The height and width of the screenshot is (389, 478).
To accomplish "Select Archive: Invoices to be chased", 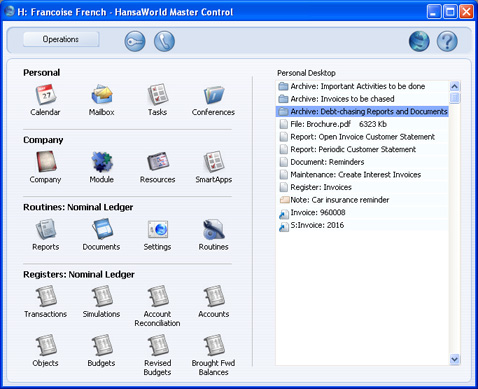I will point(363,99).
